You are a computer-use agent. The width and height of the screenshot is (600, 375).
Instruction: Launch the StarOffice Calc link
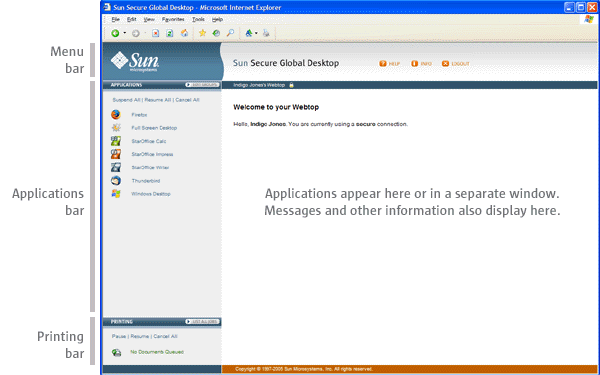[x=149, y=141]
